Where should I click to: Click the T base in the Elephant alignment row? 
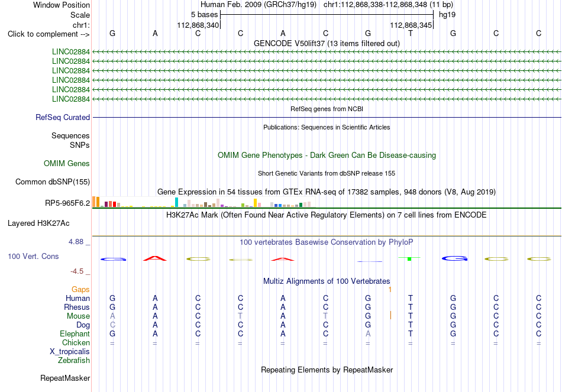[411, 333]
